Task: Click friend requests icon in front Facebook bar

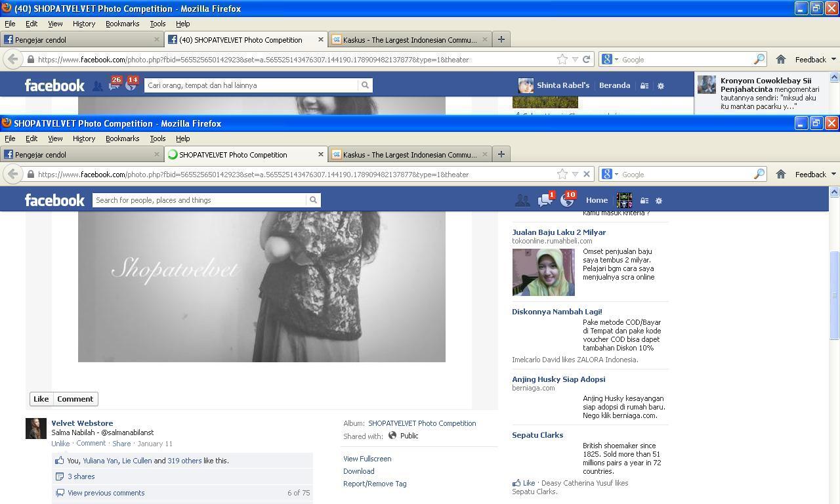Action: click(522, 201)
